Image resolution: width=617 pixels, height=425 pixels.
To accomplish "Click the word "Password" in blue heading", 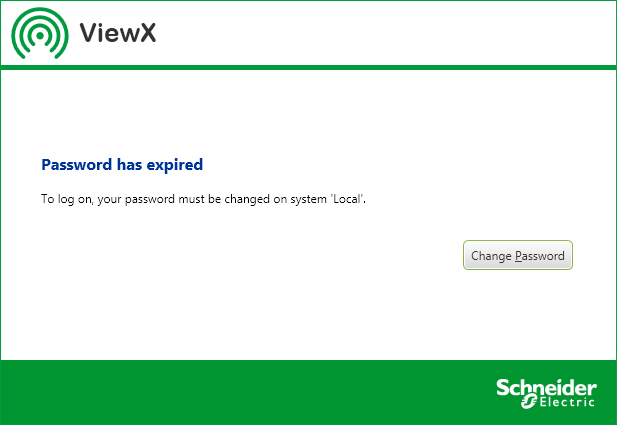I will click(76, 164).
